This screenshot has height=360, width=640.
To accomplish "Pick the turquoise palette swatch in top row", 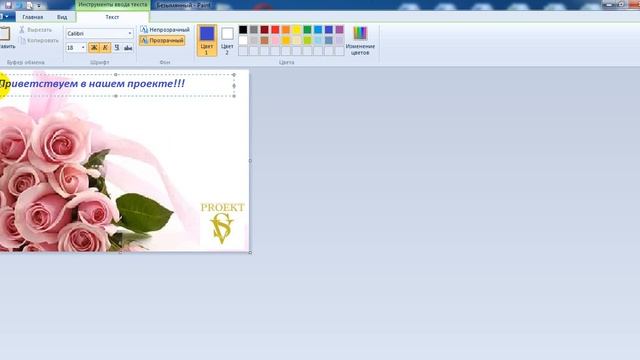I will [318, 29].
